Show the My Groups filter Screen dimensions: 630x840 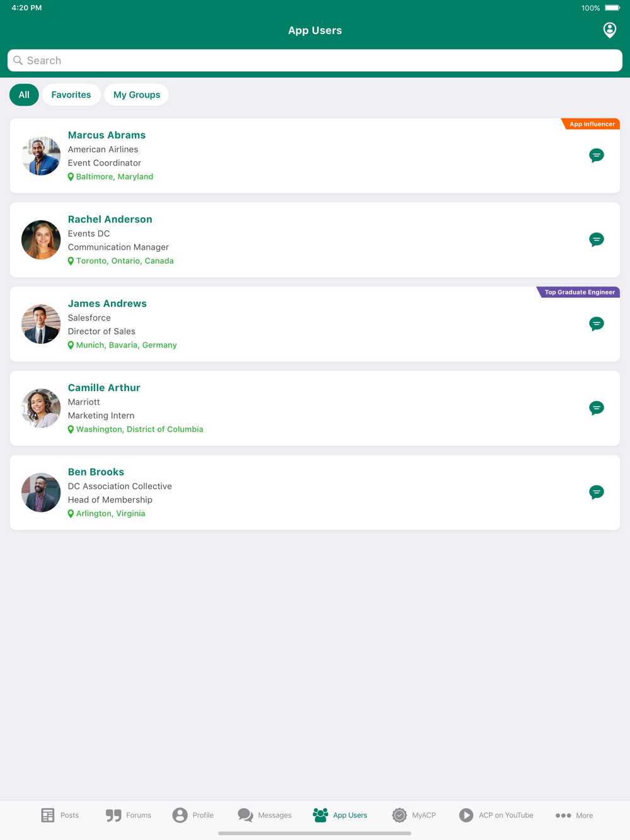point(137,94)
